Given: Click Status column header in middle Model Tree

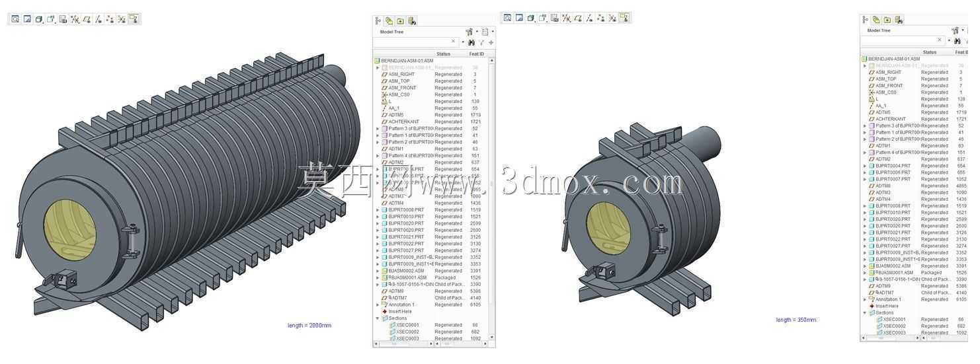Looking at the screenshot, I should 443,54.
